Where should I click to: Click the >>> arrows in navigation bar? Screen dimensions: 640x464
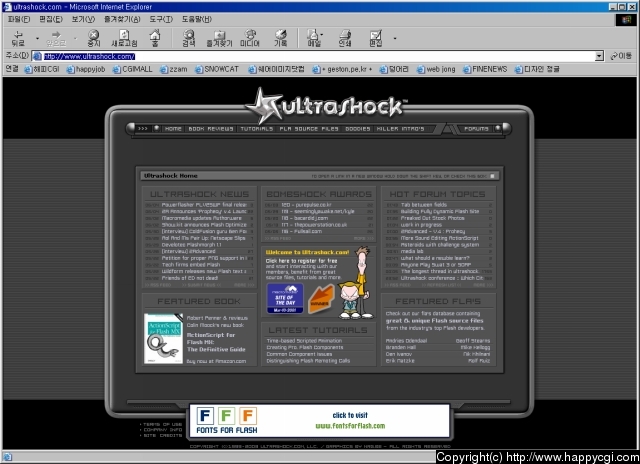(142, 129)
